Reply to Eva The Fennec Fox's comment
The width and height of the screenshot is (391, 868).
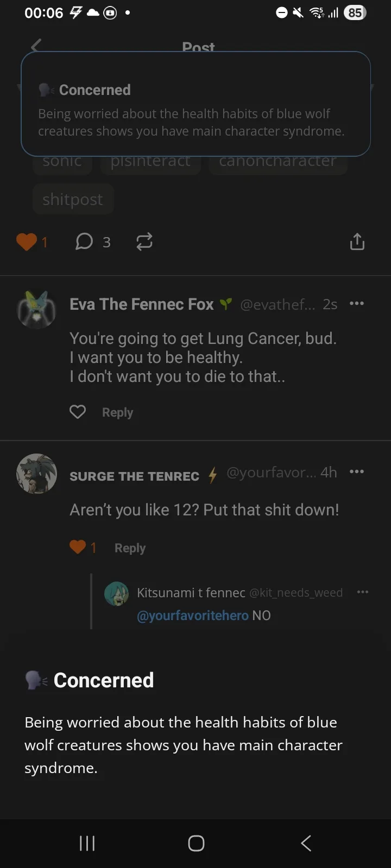pos(117,412)
